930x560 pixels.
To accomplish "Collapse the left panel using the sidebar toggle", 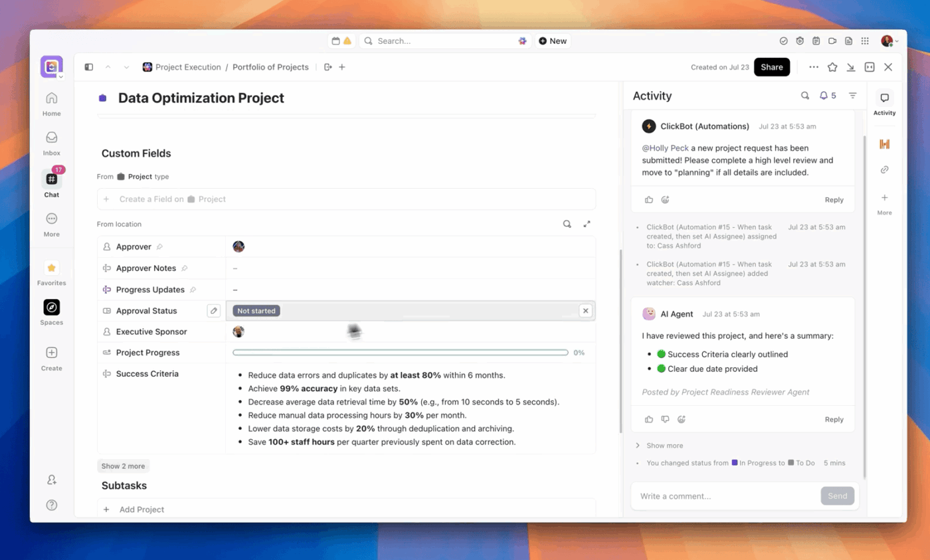I will 88,66.
